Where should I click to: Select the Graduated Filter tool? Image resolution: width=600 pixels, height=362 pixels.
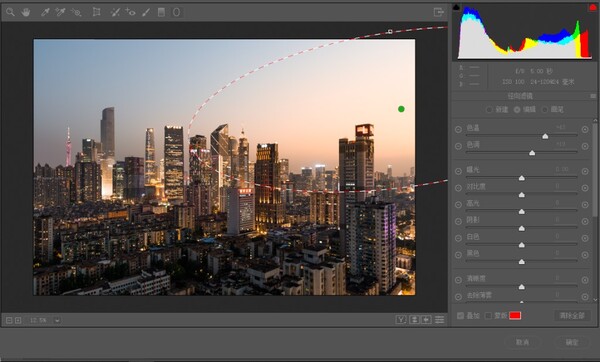tap(161, 12)
